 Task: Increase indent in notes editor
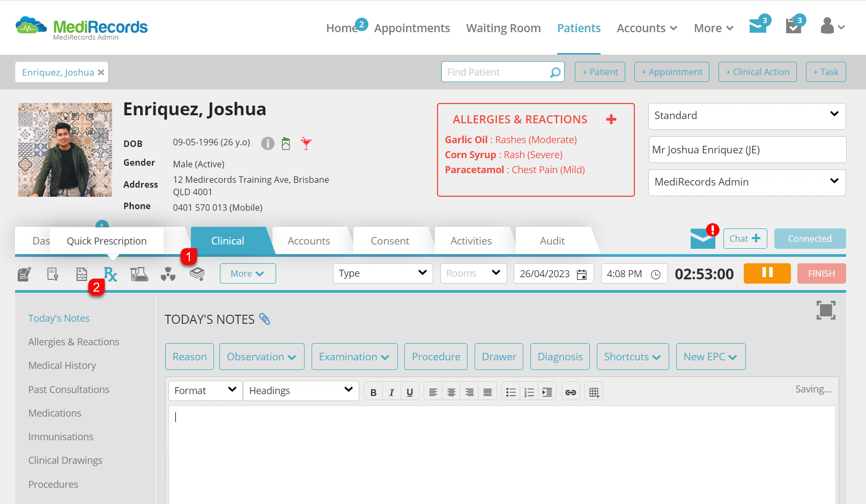click(x=547, y=392)
